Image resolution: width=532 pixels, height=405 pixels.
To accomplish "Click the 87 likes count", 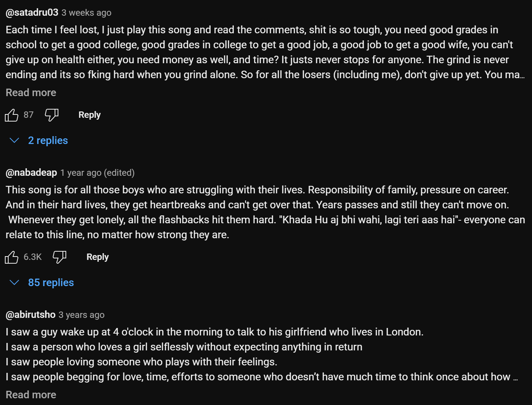I will tap(28, 115).
